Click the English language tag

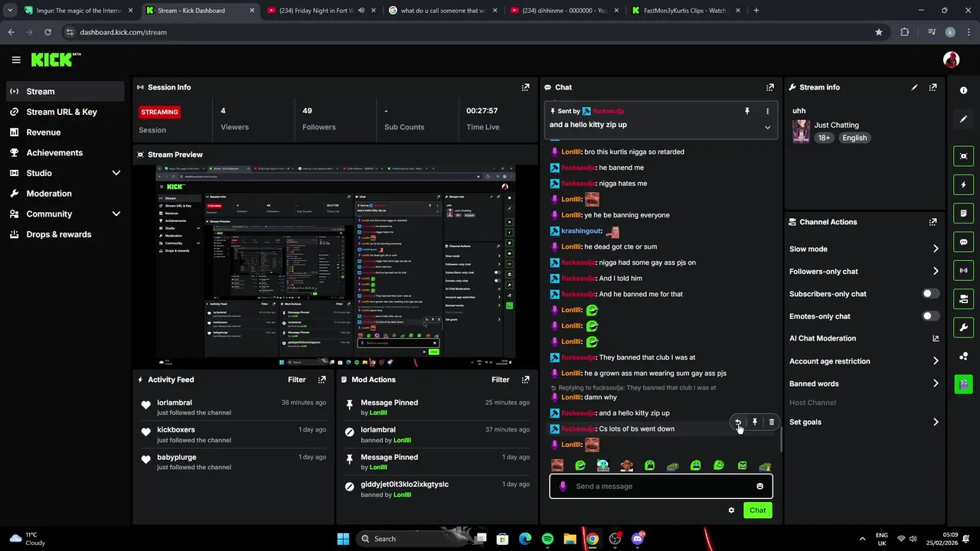[x=854, y=138]
